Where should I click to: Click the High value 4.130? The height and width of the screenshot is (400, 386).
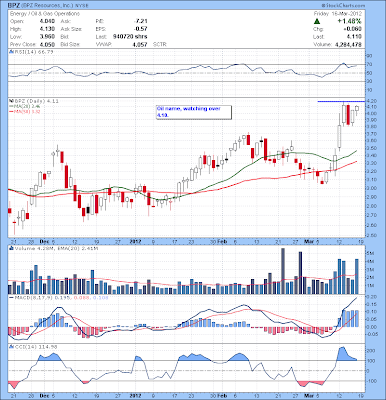point(47,29)
